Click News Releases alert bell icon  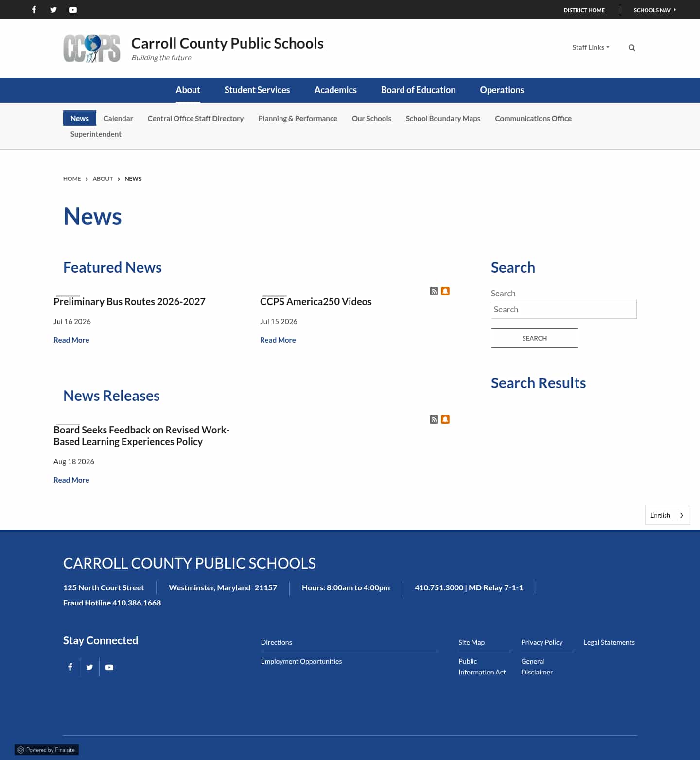(445, 419)
